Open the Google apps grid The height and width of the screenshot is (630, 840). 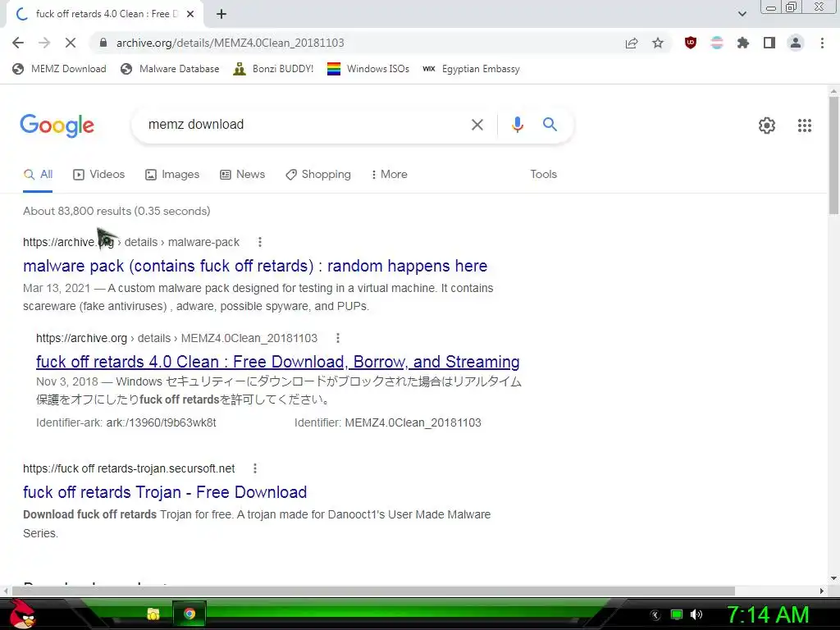pos(804,126)
